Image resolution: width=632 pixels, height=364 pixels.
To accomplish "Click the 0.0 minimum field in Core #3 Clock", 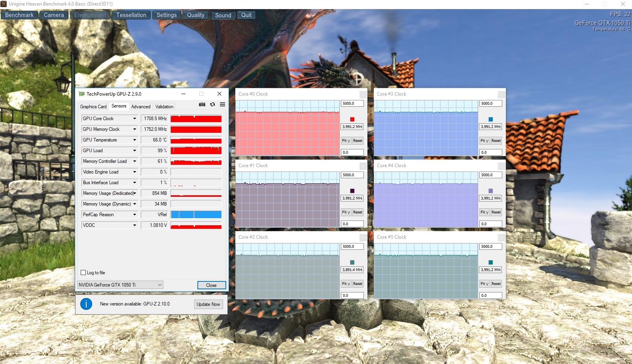I will 490,153.
